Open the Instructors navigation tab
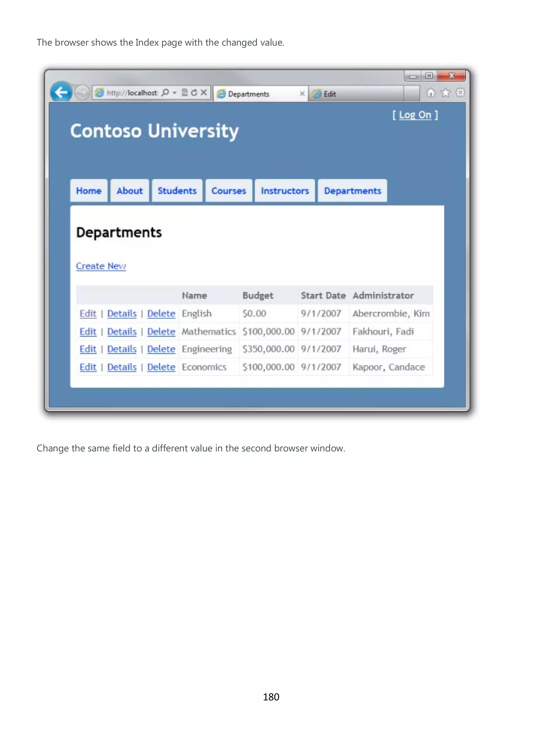The width and height of the screenshot is (542, 756). pyautogui.click(x=285, y=191)
